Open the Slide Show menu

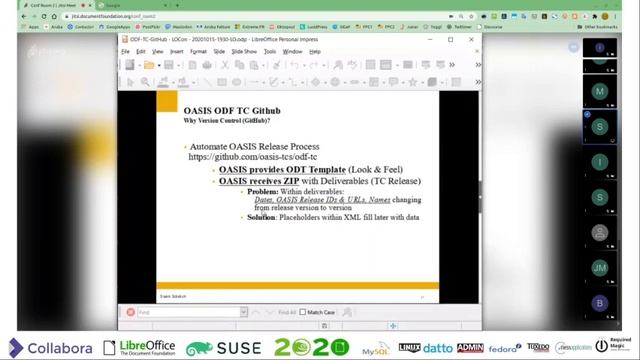(x=244, y=52)
